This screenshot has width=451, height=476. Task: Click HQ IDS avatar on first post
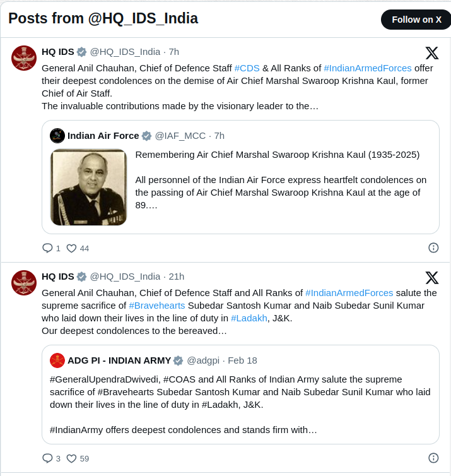[24, 58]
